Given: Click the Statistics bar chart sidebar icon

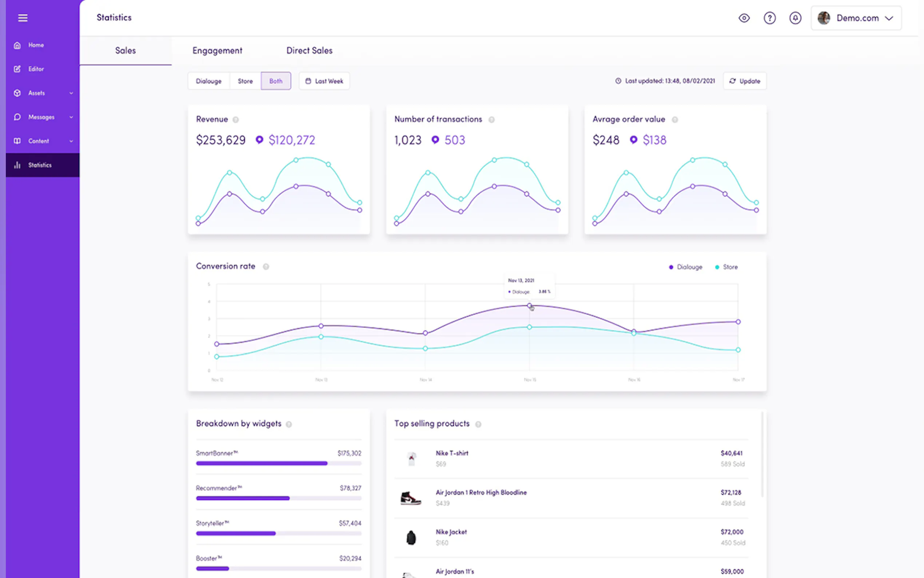Looking at the screenshot, I should tap(17, 165).
